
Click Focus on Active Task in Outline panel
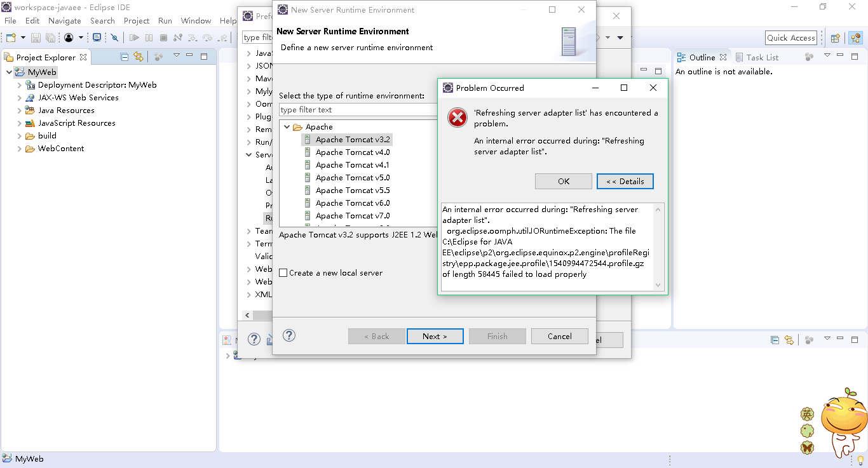(809, 57)
